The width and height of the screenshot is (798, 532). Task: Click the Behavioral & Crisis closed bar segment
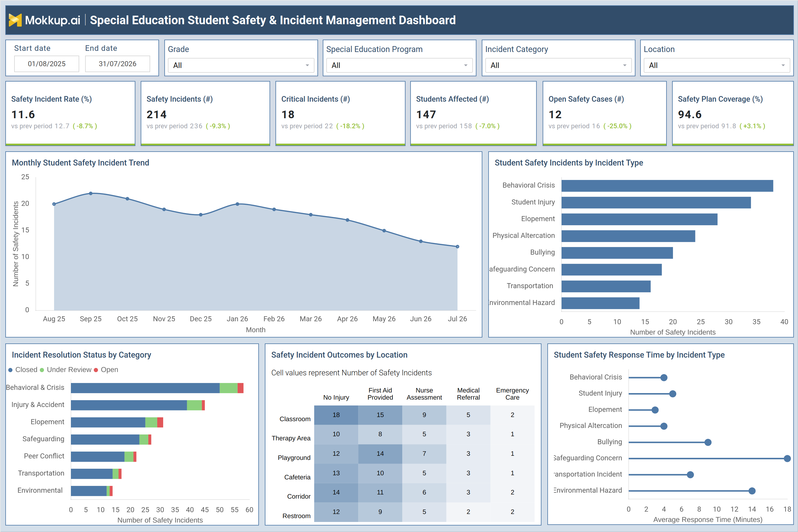pos(145,388)
